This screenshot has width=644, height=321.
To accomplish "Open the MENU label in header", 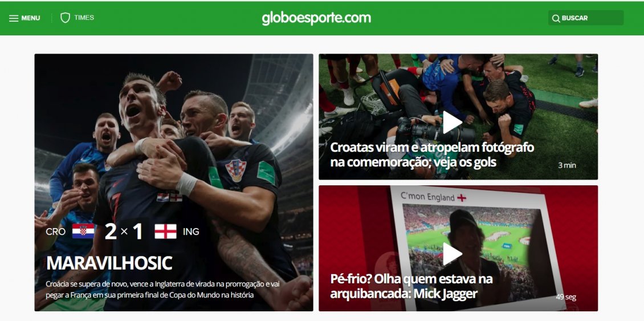I will pyautogui.click(x=31, y=18).
